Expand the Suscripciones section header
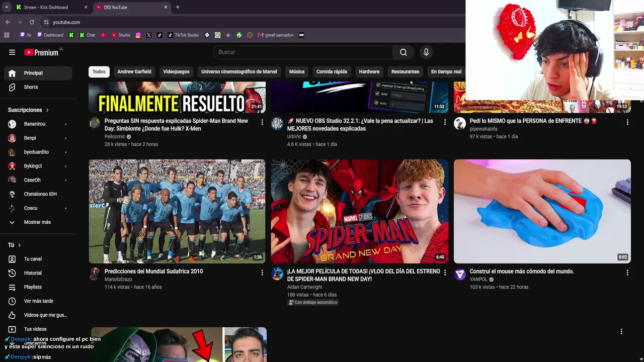The height and width of the screenshot is (362, 644). click(29, 110)
